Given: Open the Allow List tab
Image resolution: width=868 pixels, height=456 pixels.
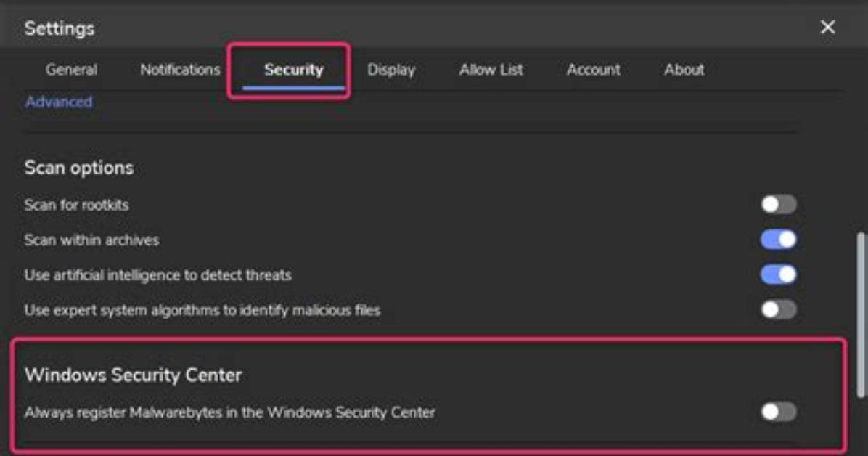Looking at the screenshot, I should (x=491, y=70).
